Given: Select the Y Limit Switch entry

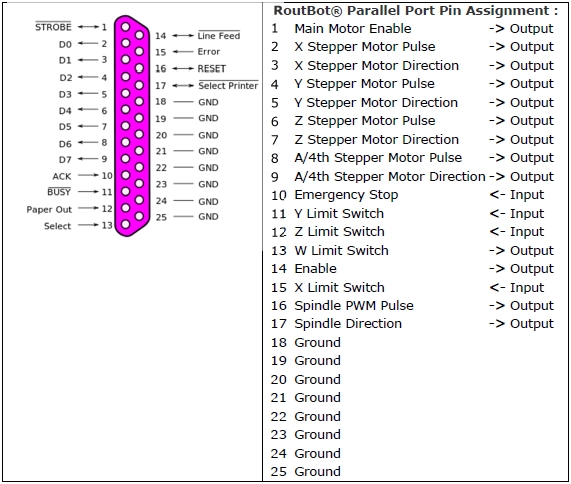Looking at the screenshot, I should 339,213.
